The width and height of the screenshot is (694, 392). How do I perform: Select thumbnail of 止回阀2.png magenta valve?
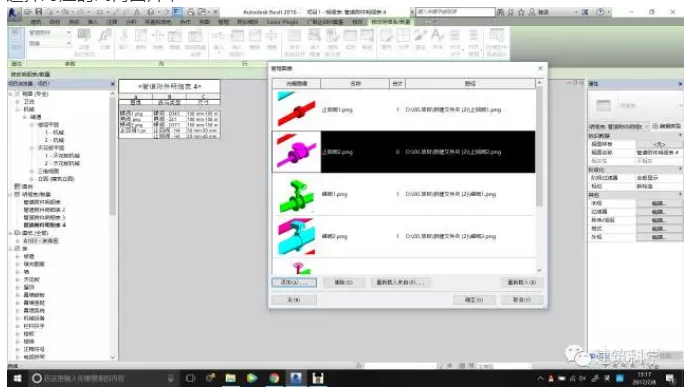(296, 152)
